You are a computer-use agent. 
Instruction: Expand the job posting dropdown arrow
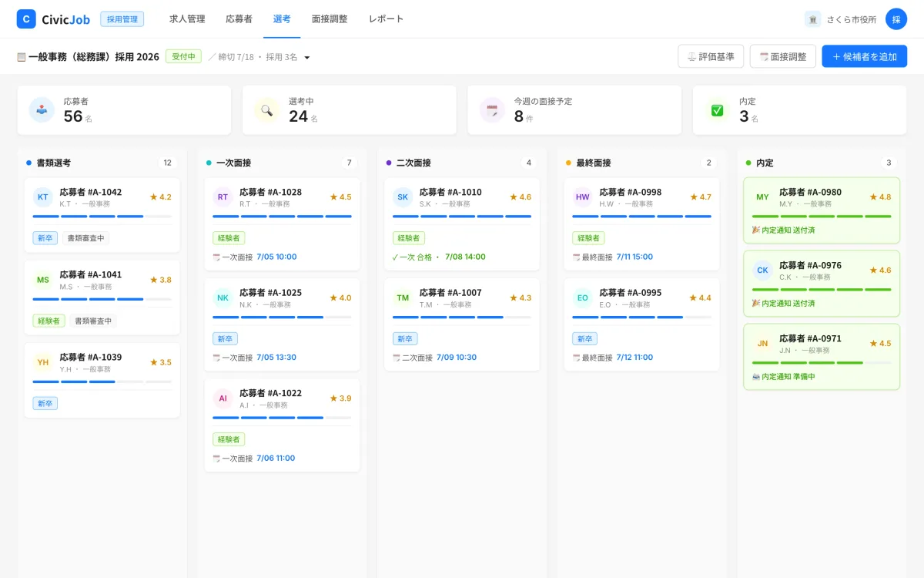[307, 58]
